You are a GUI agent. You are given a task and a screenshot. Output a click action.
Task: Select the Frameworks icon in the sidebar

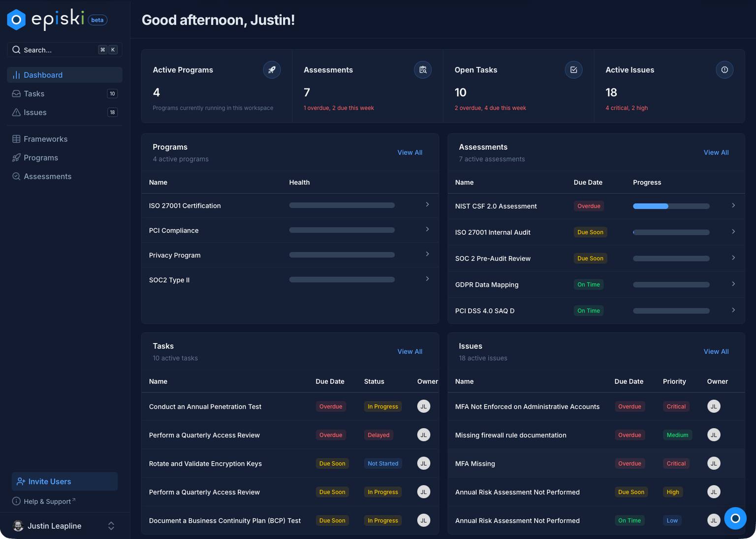click(16, 139)
